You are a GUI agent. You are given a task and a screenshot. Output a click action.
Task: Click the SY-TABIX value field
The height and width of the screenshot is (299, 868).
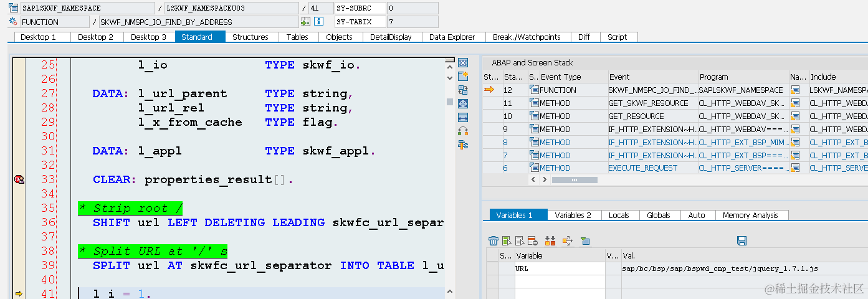pos(412,22)
